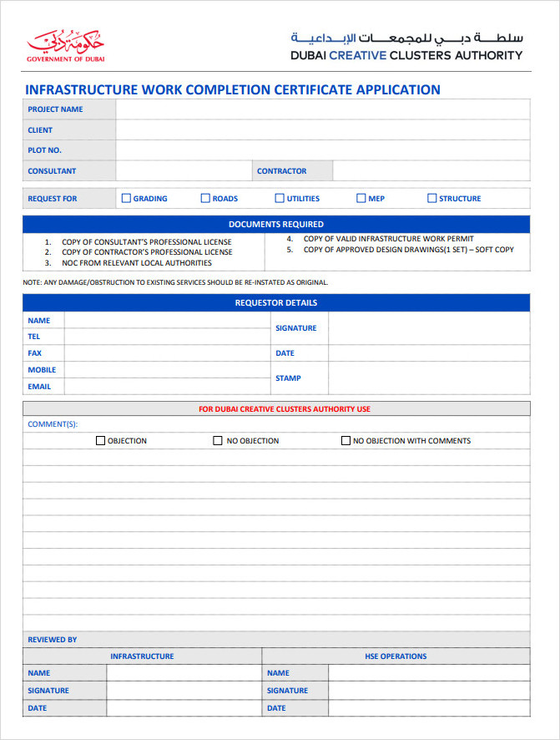Click the HSE Operations NAME field
Screen dimensions: 560x740
click(429, 673)
